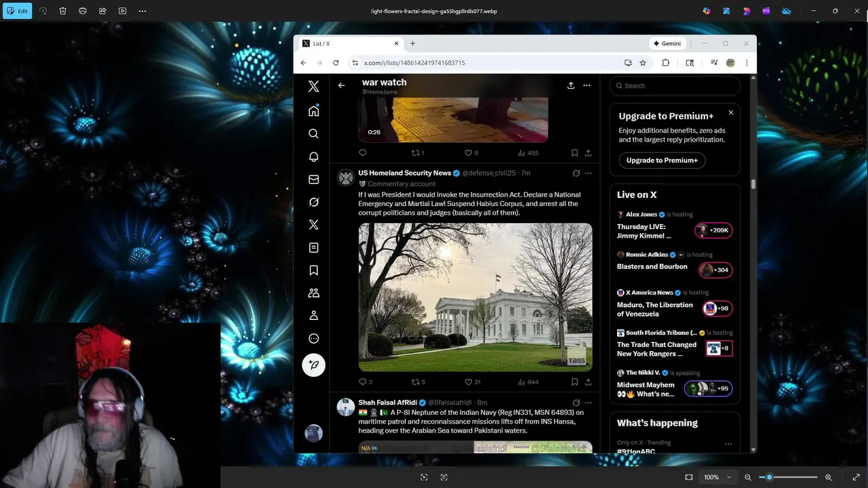
Task: Click the X page vertical scrollbar
Action: tap(753, 184)
